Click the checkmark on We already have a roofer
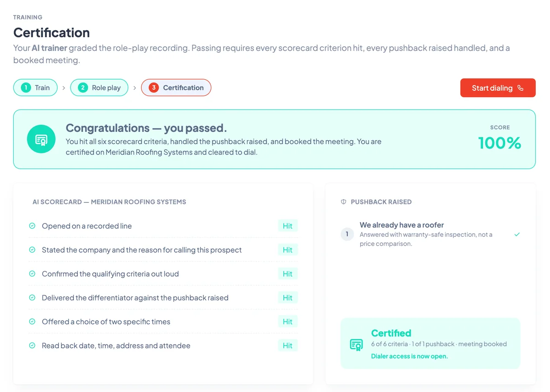The width and height of the screenshot is (550, 392). (517, 234)
